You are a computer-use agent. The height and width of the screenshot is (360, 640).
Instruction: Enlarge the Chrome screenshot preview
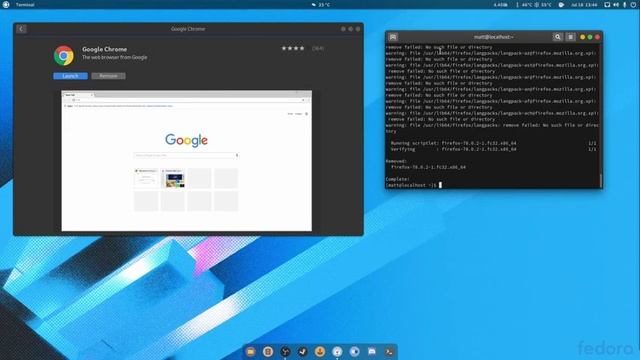pos(187,161)
